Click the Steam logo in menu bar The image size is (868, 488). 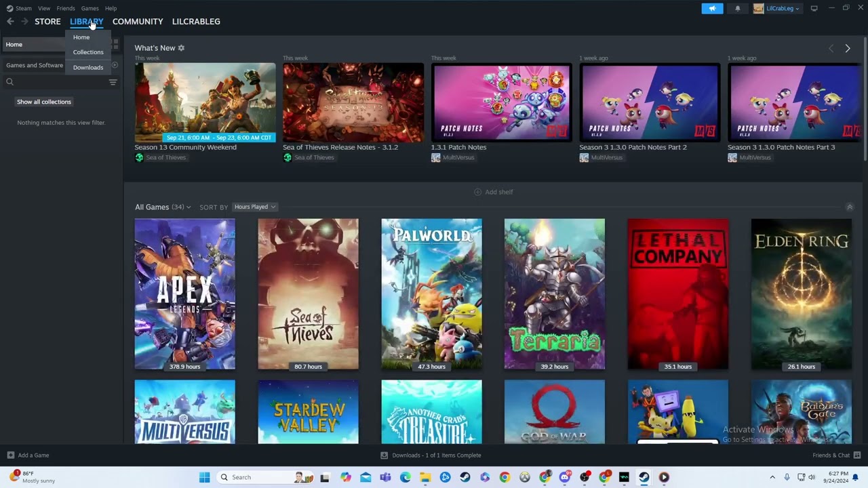point(9,8)
